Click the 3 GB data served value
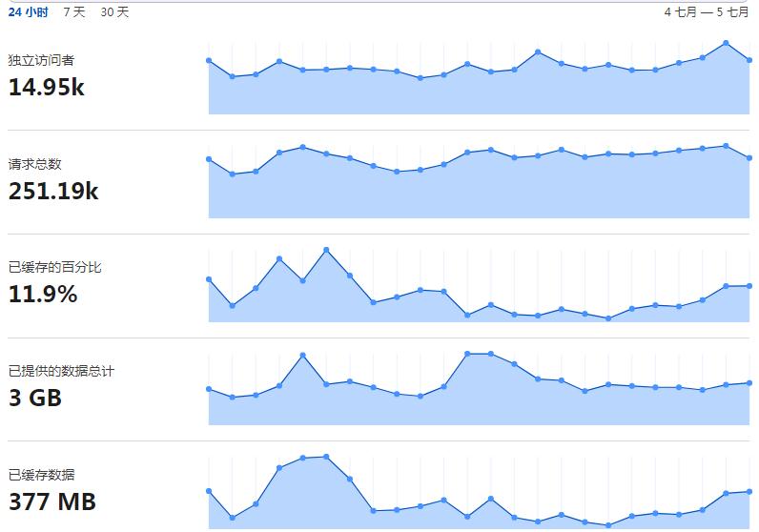 point(35,398)
